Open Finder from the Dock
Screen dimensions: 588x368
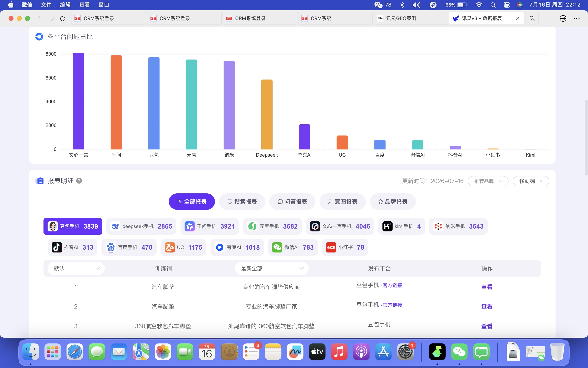(31, 351)
